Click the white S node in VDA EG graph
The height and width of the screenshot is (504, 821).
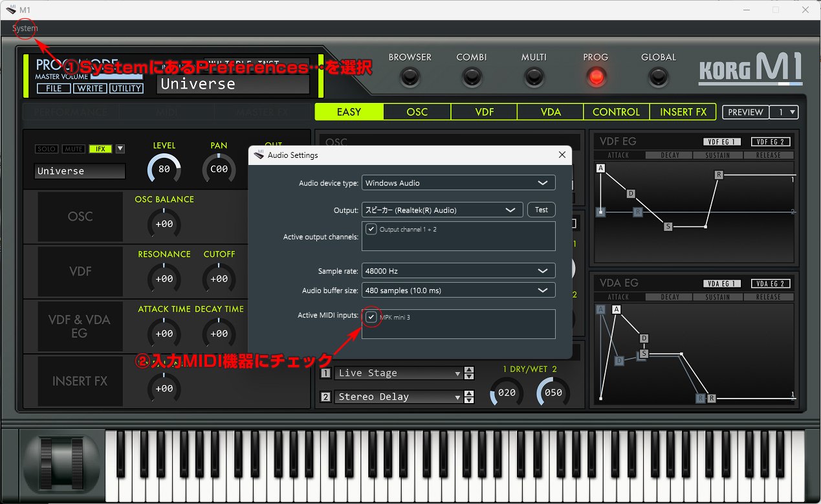(x=644, y=354)
